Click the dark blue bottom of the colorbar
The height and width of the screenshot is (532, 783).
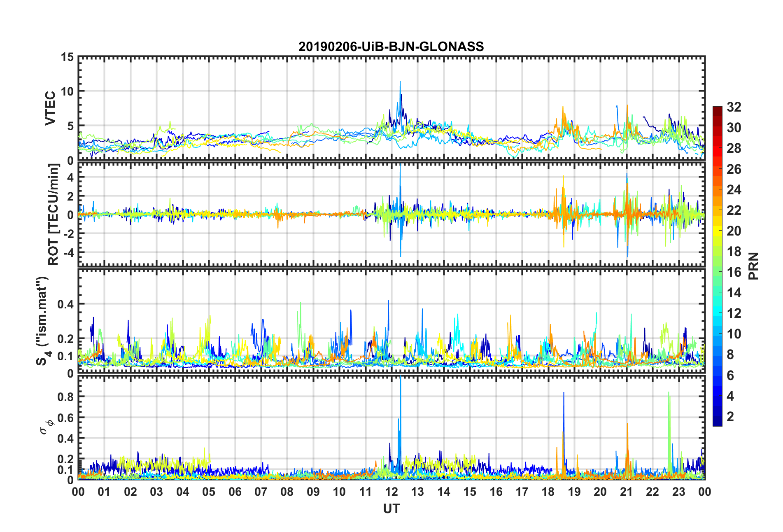[717, 421]
